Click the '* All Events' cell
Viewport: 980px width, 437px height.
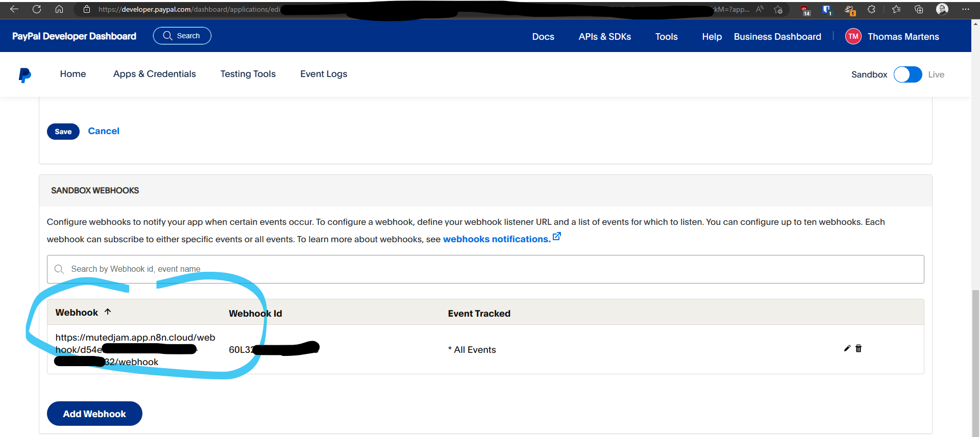click(472, 350)
